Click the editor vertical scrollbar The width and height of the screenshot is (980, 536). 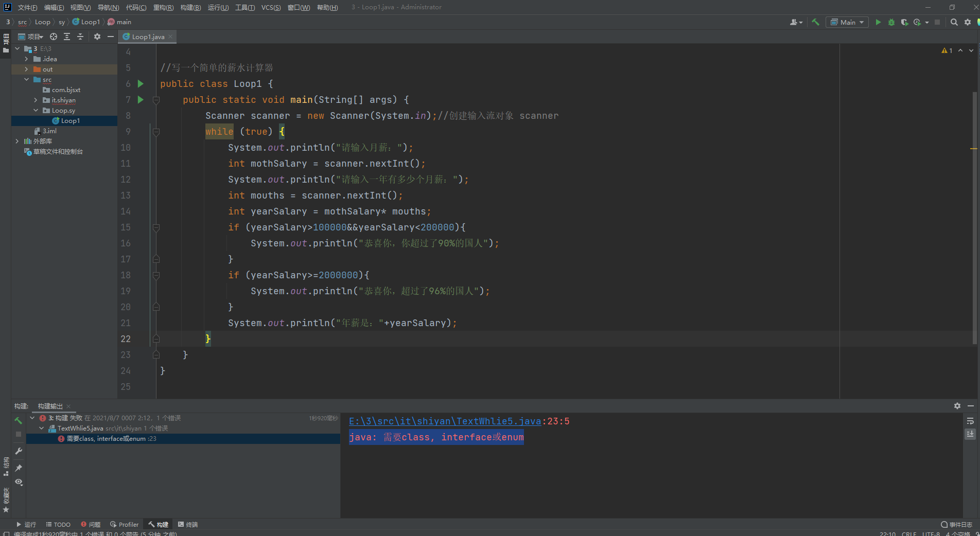(x=974, y=218)
